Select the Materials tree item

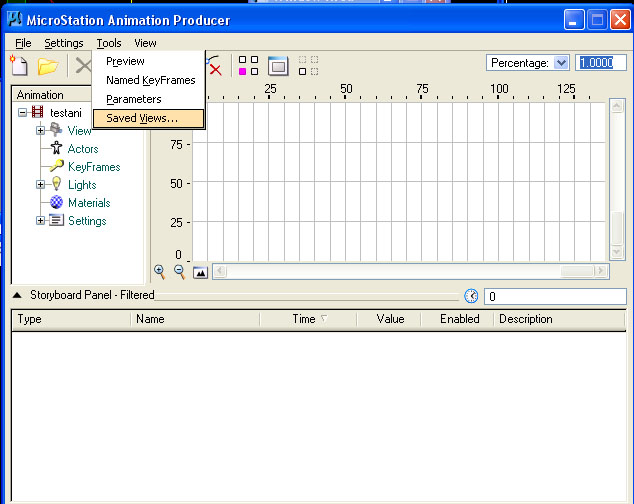(x=89, y=203)
